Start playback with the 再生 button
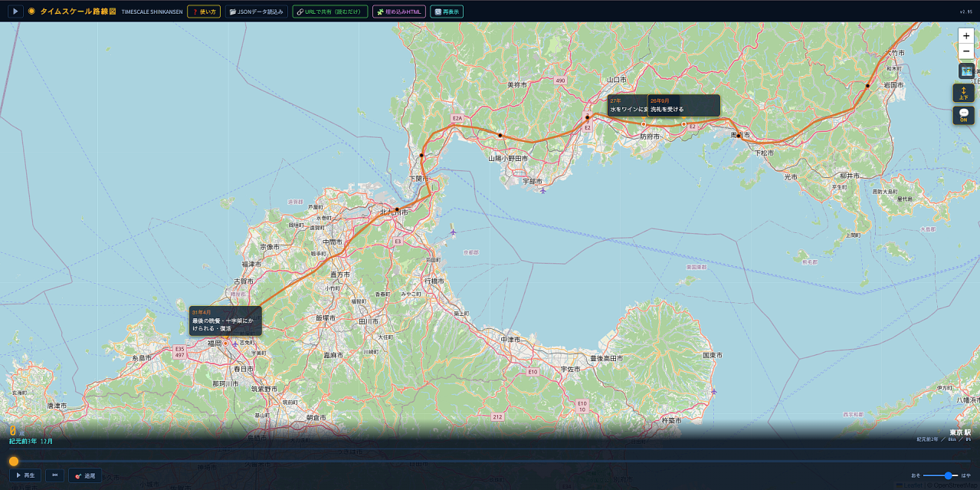 pos(25,475)
